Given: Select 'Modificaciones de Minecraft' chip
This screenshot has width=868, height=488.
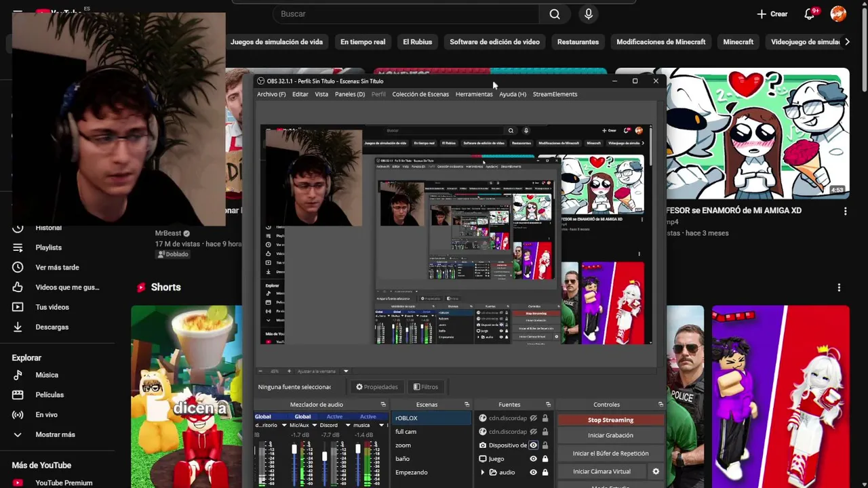Looking at the screenshot, I should coord(660,42).
